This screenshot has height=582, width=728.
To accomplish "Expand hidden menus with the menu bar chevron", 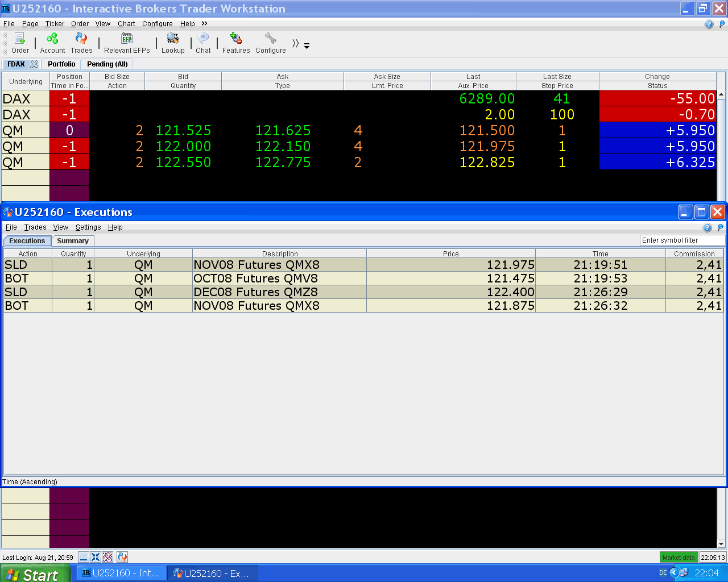I will (x=204, y=23).
